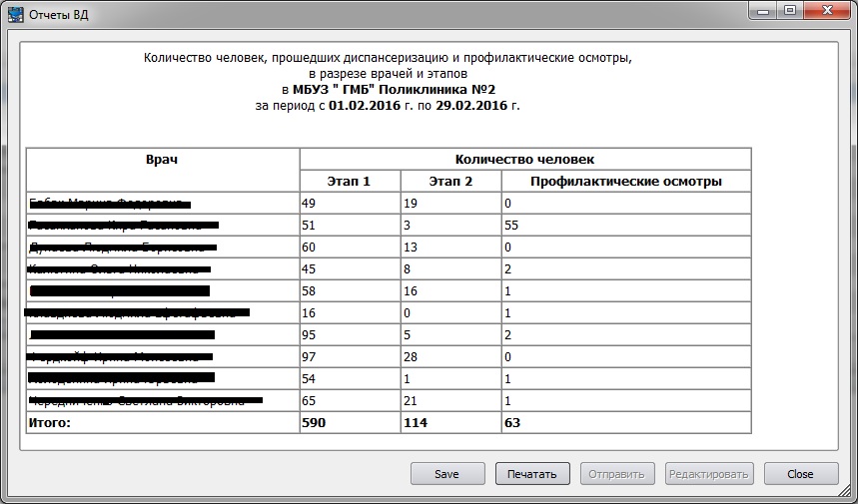Click the Редактировать button
The width and height of the screenshot is (858, 504).
coord(707,474)
